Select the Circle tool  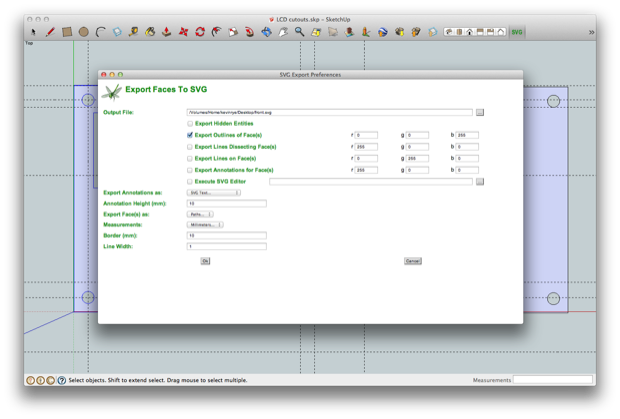pyautogui.click(x=83, y=32)
